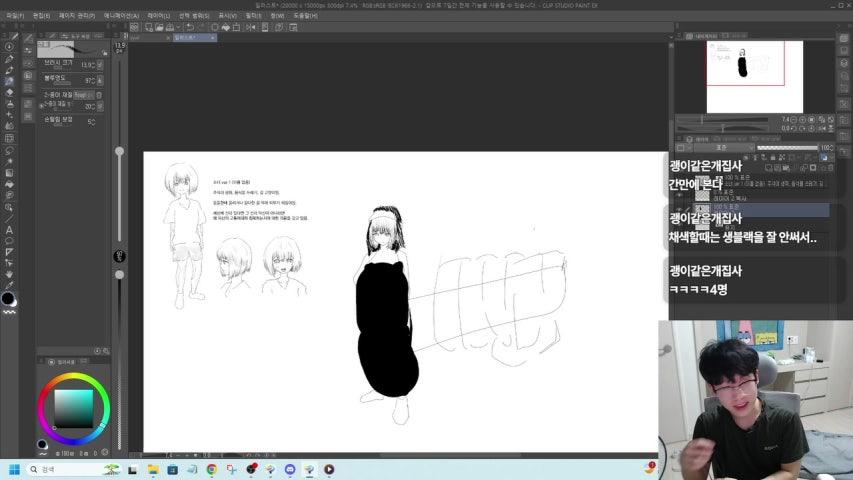This screenshot has width=853, height=480.
Task: Click the Undo arrow in command bar
Action: point(190,27)
